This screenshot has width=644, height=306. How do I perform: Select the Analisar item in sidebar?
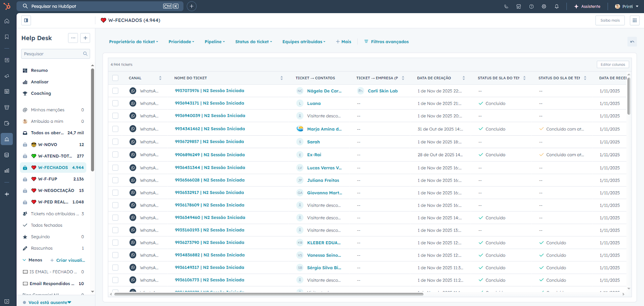coord(39,82)
